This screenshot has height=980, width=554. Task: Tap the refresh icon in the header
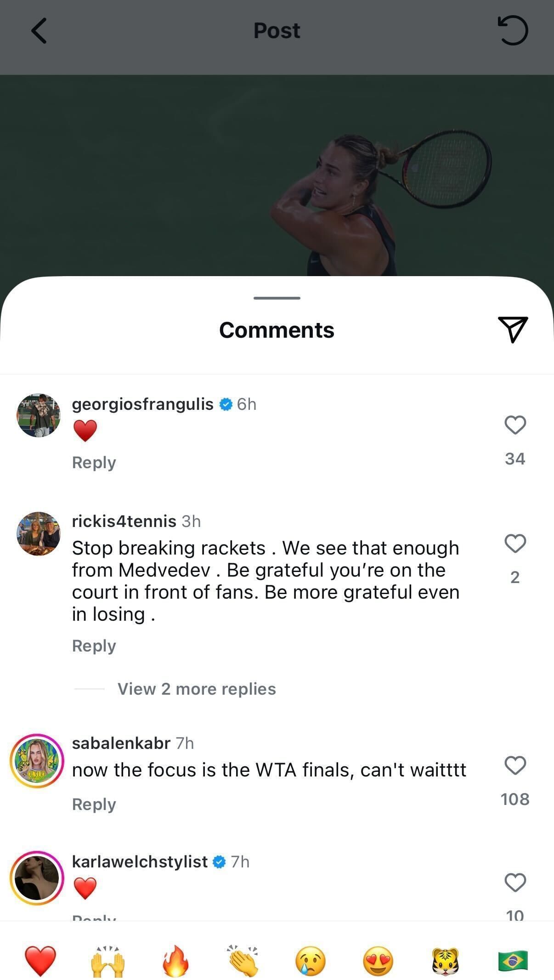click(x=513, y=31)
